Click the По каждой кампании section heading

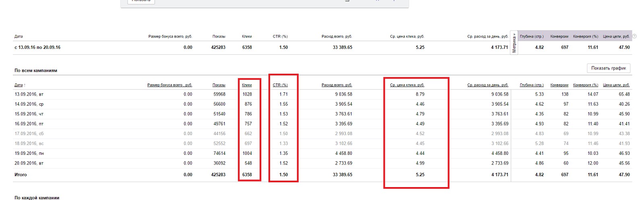pyautogui.click(x=37, y=198)
